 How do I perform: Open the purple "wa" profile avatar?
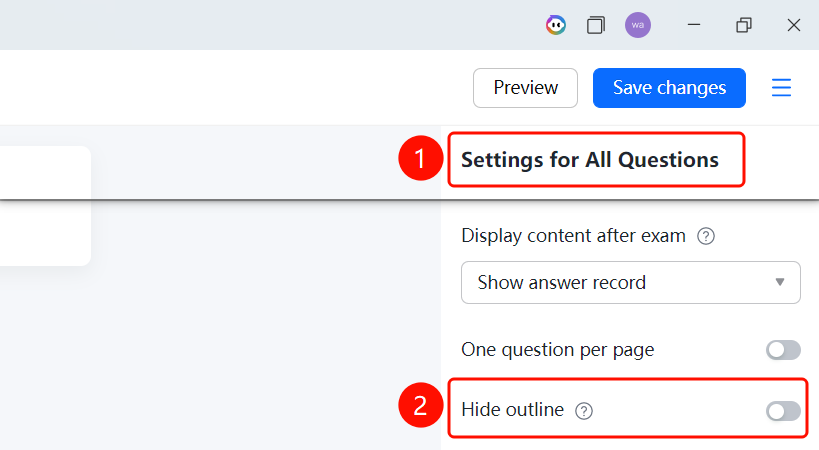click(x=638, y=25)
